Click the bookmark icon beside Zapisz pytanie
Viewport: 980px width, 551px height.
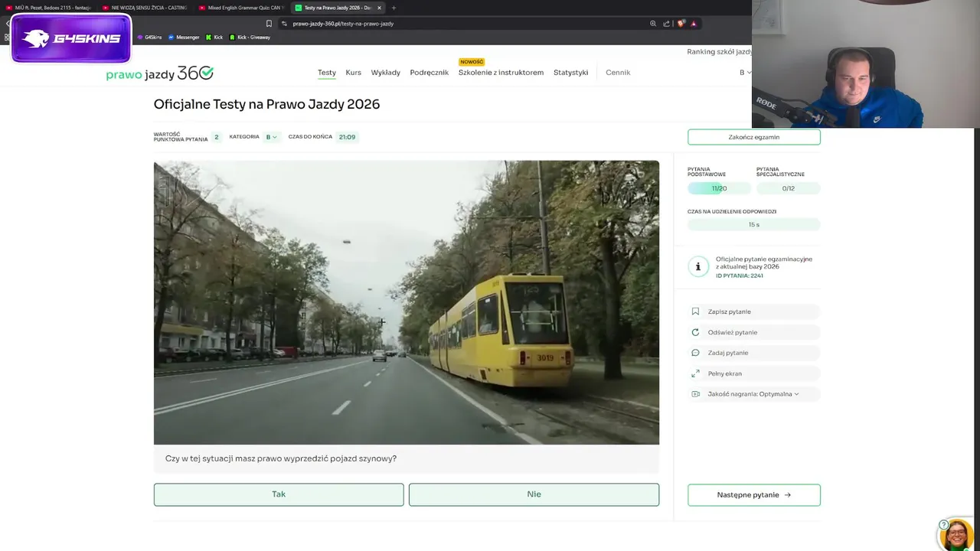pyautogui.click(x=695, y=311)
